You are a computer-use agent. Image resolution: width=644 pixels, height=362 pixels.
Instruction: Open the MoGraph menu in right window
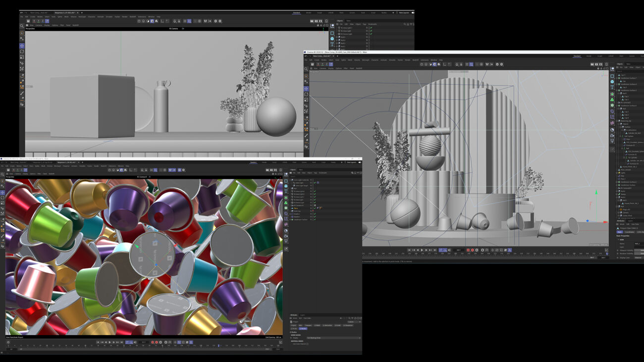(x=366, y=60)
